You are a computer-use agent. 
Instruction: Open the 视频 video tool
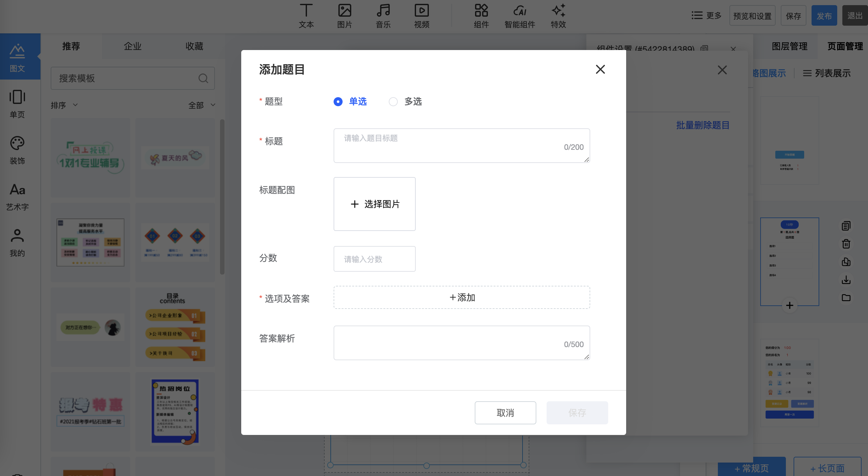pos(421,16)
